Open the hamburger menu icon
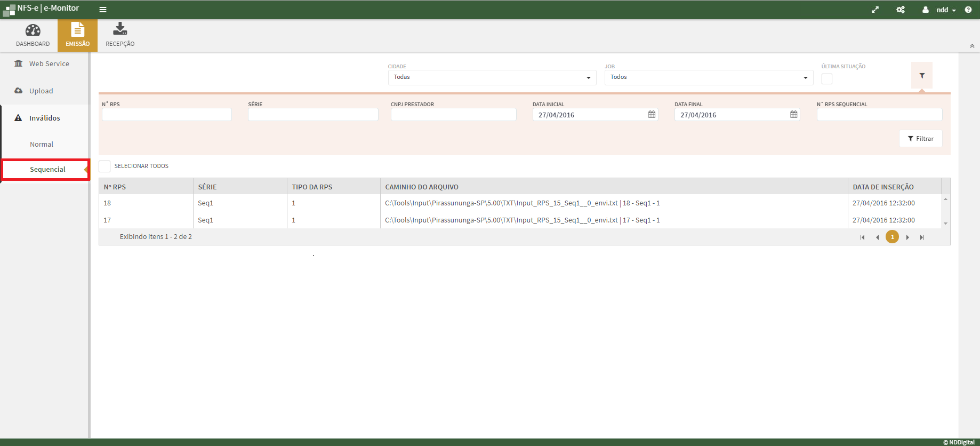 [103, 10]
